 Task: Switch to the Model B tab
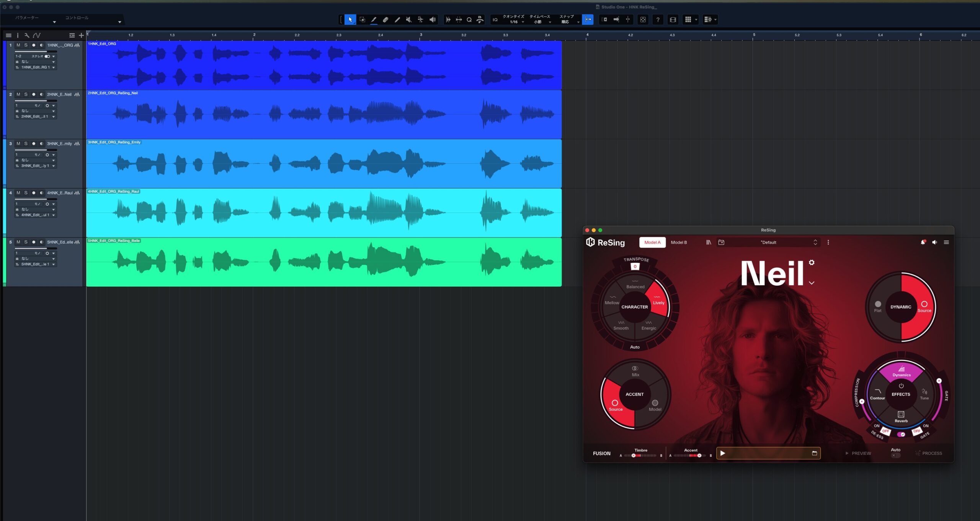coord(679,242)
